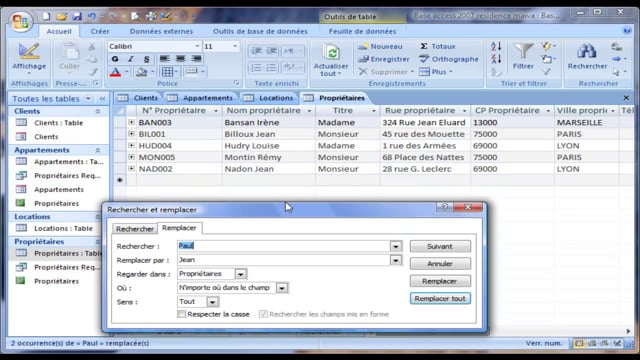Toggle Totaux sigma row
Viewport: 640px width, 360px height.
click(x=437, y=47)
